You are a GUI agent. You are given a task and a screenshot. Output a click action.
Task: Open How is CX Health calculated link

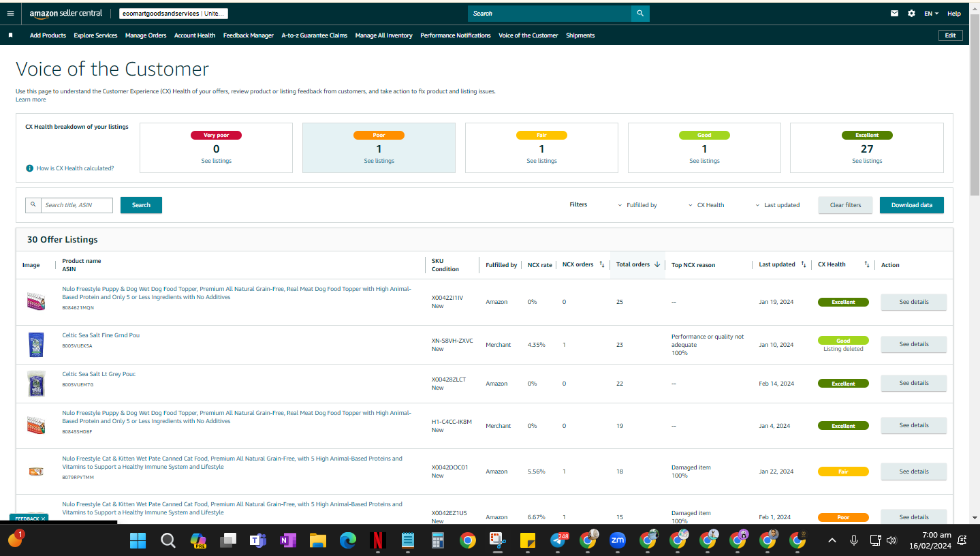75,168
